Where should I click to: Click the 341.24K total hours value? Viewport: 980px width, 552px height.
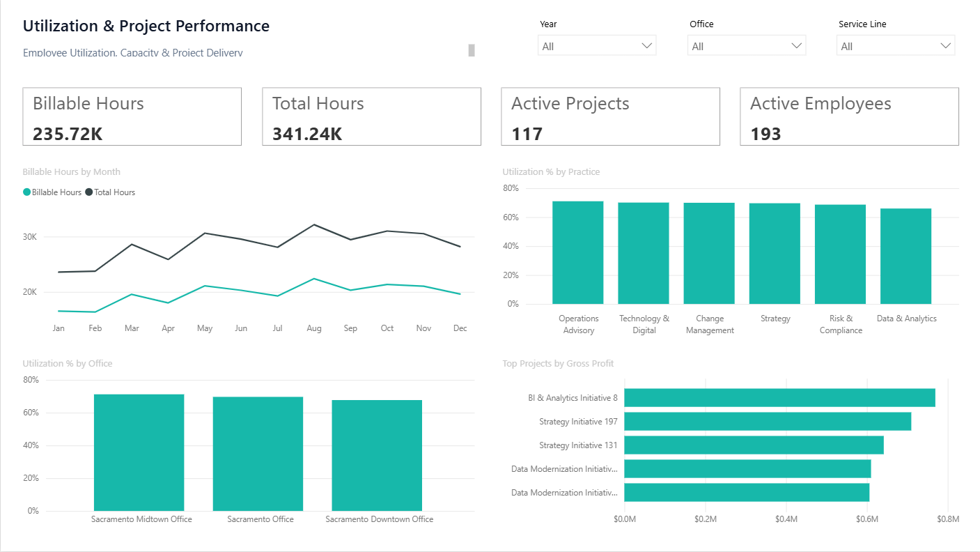307,134
